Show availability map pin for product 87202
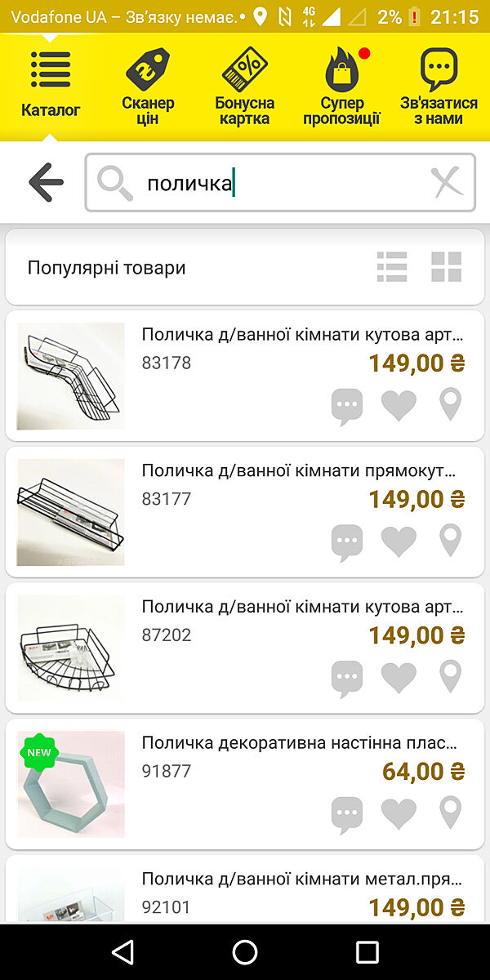The image size is (490, 980). [x=450, y=677]
